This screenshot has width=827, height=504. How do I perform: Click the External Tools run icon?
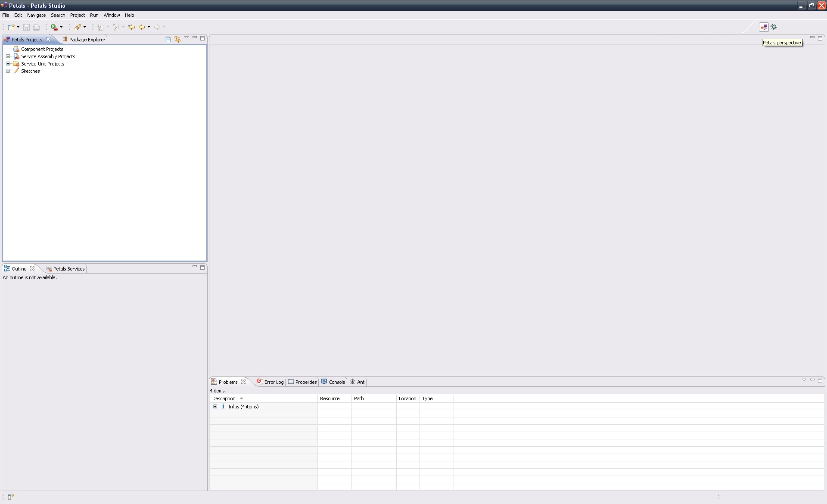click(x=54, y=27)
